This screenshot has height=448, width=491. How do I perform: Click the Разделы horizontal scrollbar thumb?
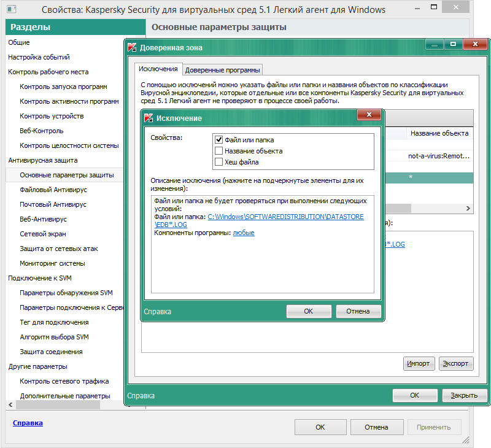[x=58, y=404]
